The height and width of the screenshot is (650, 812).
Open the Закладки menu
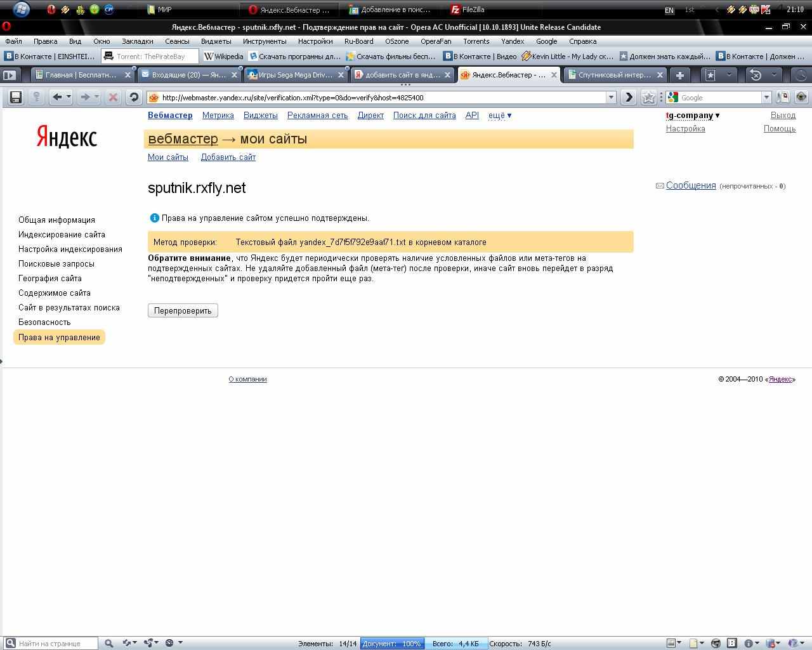coord(137,41)
